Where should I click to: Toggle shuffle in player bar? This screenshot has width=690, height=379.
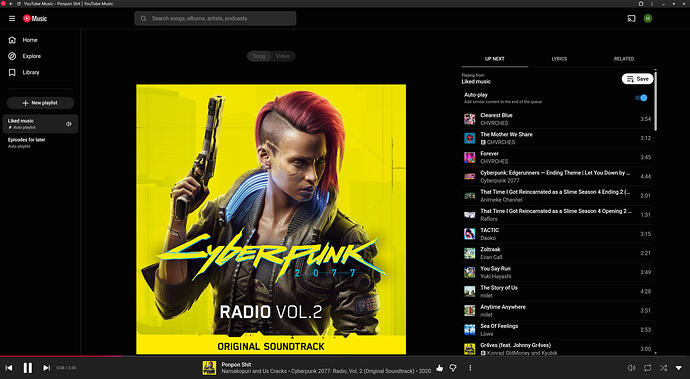click(663, 368)
